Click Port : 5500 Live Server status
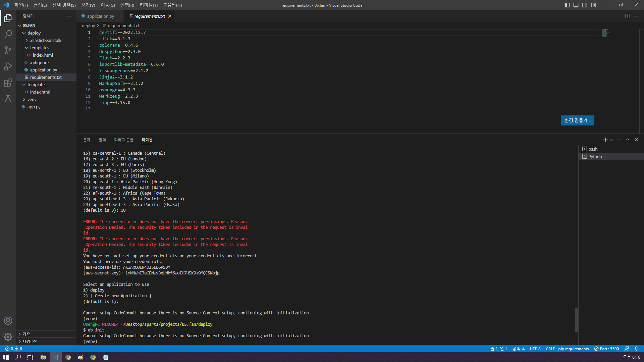 click(x=606, y=349)
